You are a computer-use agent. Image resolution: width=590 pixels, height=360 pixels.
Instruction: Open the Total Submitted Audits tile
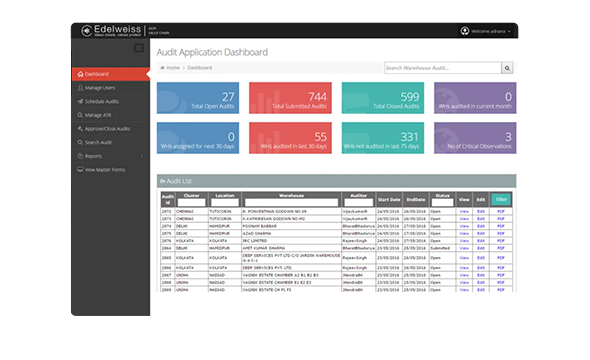coord(290,98)
